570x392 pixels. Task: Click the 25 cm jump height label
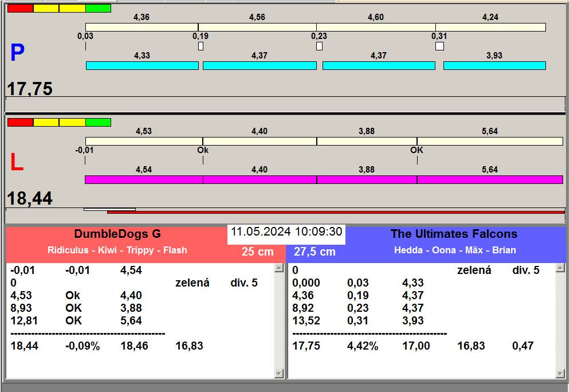click(257, 252)
